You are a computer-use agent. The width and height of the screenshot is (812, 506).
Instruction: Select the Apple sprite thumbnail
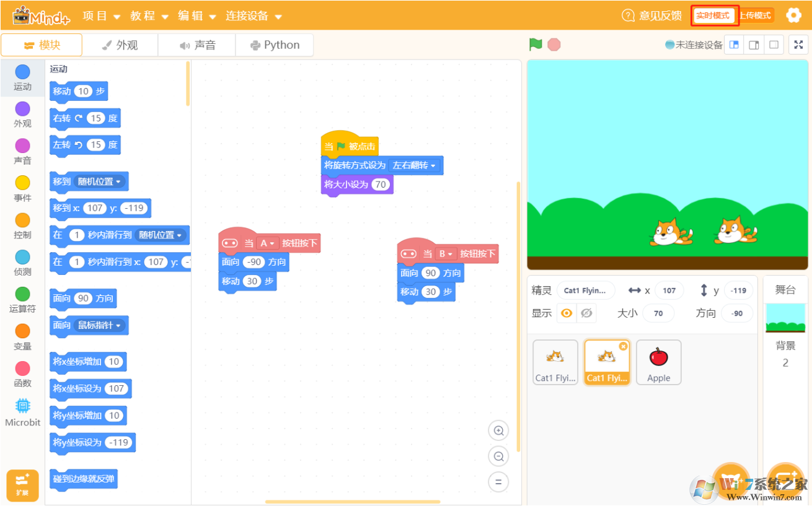(658, 362)
